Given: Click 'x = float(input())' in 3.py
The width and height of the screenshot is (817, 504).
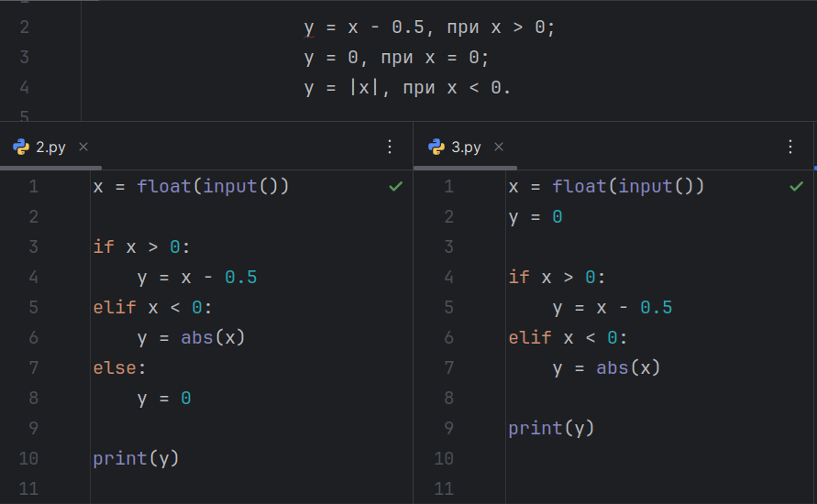Looking at the screenshot, I should tap(606, 186).
